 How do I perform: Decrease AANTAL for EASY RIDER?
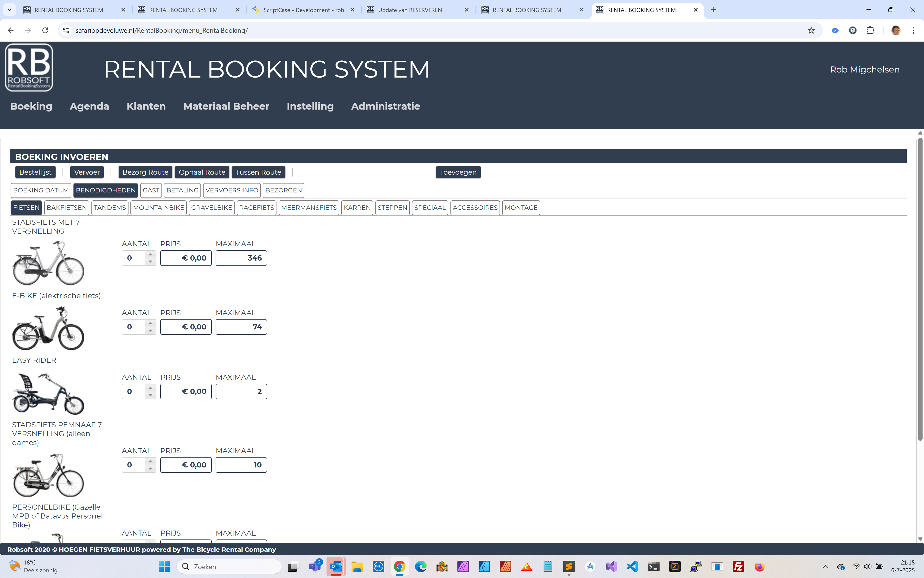click(150, 395)
